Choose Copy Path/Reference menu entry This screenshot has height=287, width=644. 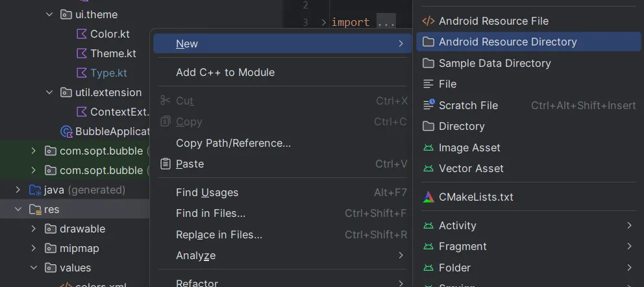(233, 143)
